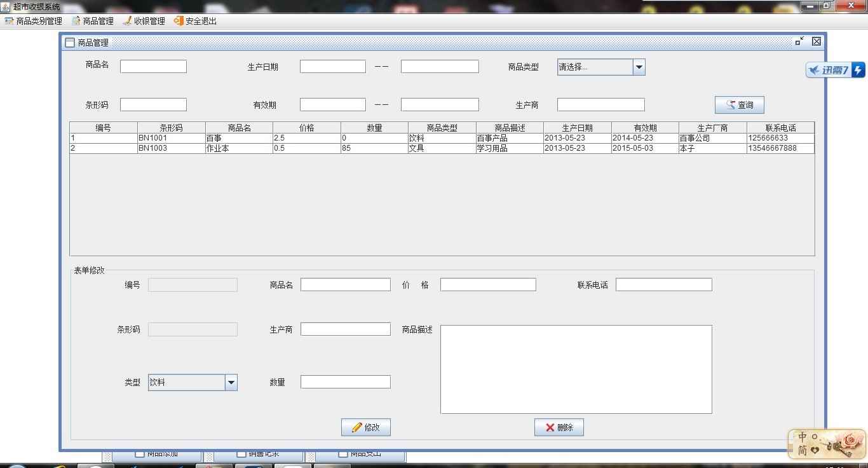Click the 百事产品 description cell
The image size is (868, 468).
pyautogui.click(x=510, y=138)
